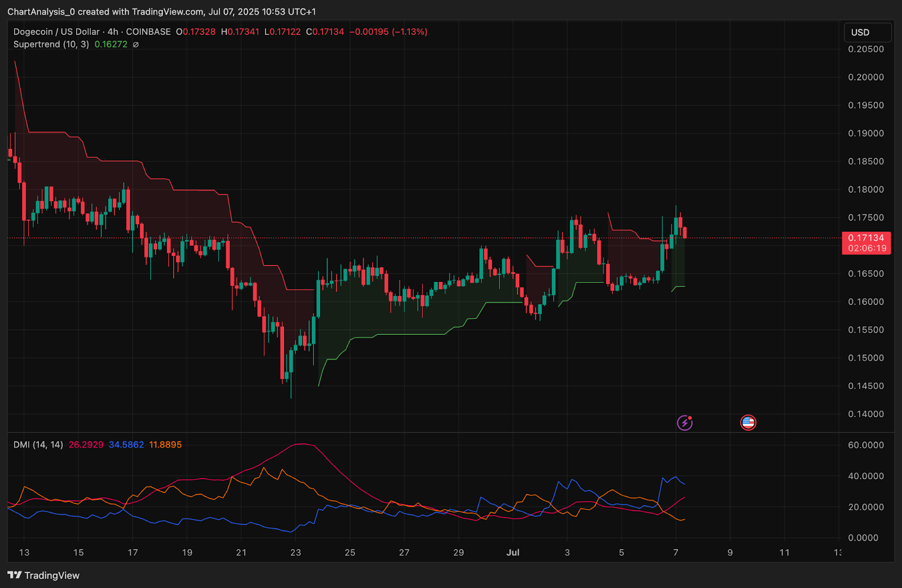This screenshot has height=588, width=902.
Task: Click the current price label 0.17134
Action: pyautogui.click(x=866, y=238)
